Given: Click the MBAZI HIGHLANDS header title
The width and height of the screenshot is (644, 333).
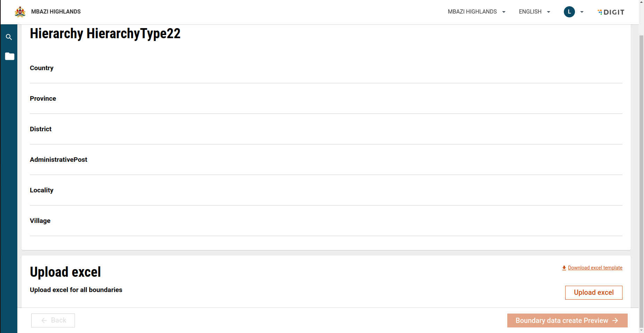Looking at the screenshot, I should point(56,12).
